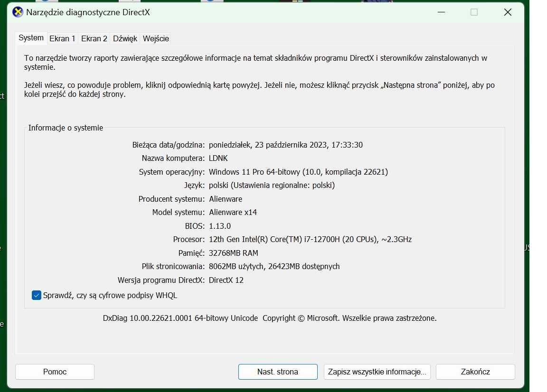Select the date value 'poniedziałek, 23 października 2023, 17:33:30'
The height and width of the screenshot is (392, 547).
click(x=286, y=145)
